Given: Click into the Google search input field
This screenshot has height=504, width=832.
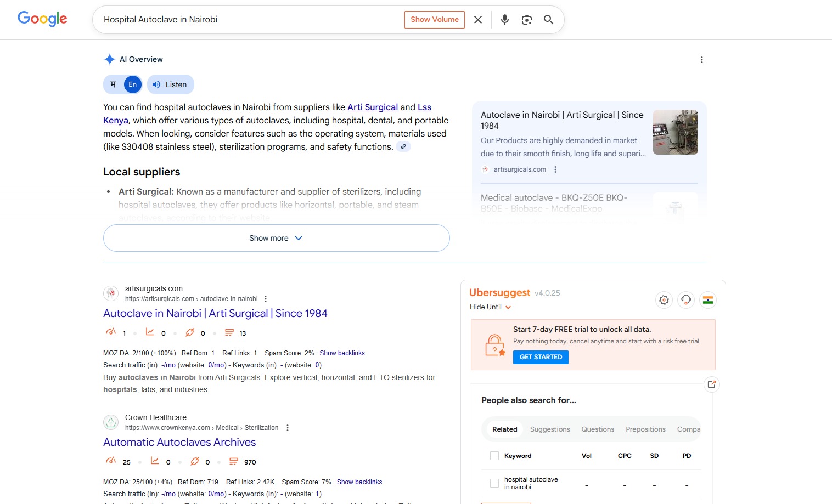Looking at the screenshot, I should 250,20.
